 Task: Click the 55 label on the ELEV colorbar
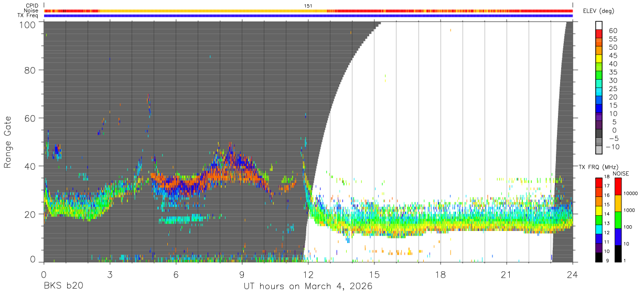(x=613, y=39)
